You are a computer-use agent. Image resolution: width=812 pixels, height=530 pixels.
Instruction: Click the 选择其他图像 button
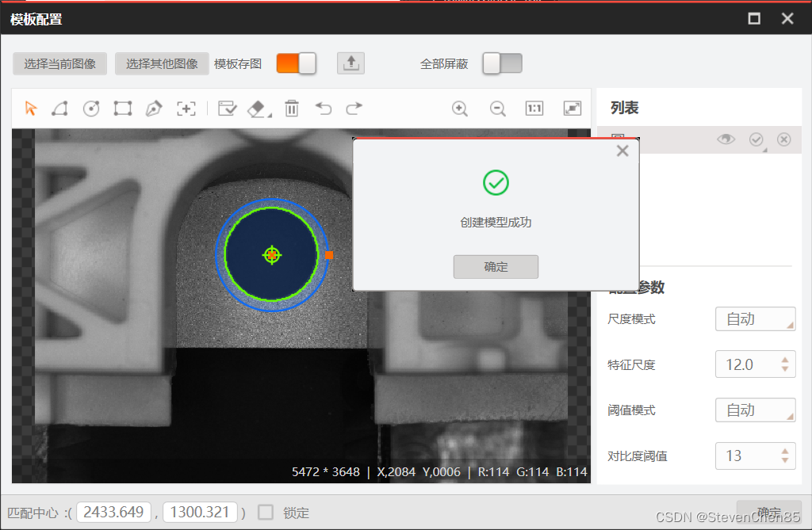pos(162,63)
